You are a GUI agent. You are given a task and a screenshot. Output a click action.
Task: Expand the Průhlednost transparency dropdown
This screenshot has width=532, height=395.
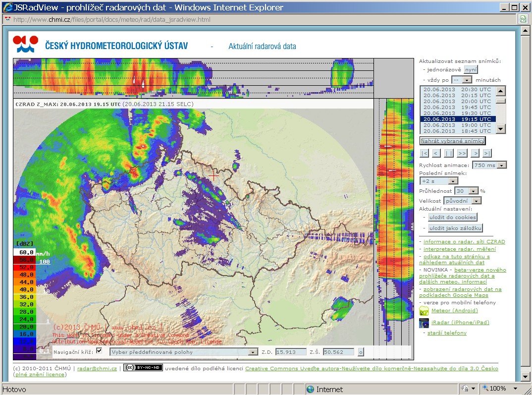tap(473, 191)
